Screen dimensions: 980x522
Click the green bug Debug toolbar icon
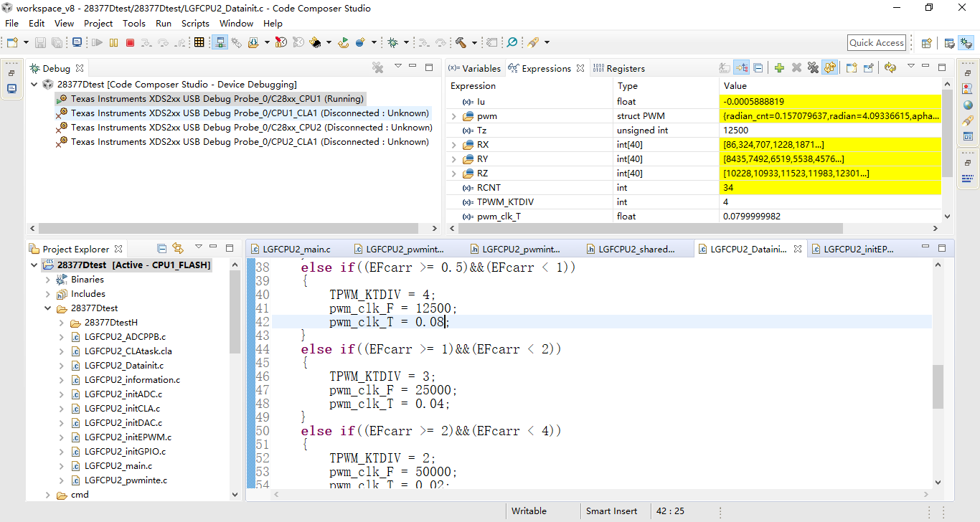(x=392, y=43)
